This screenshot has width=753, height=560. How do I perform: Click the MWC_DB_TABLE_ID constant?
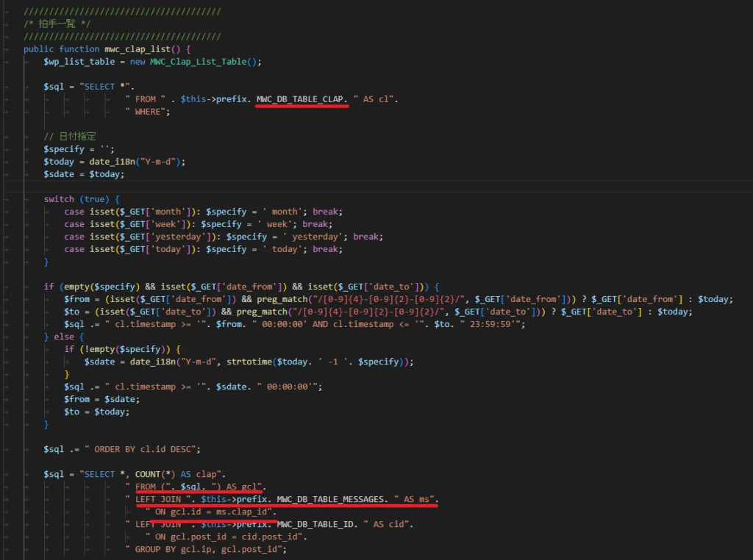click(x=315, y=524)
